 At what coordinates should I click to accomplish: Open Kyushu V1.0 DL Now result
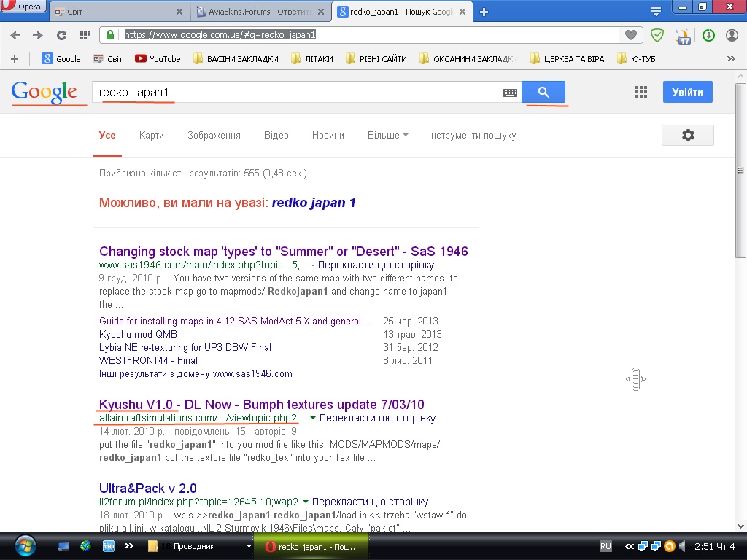262,405
